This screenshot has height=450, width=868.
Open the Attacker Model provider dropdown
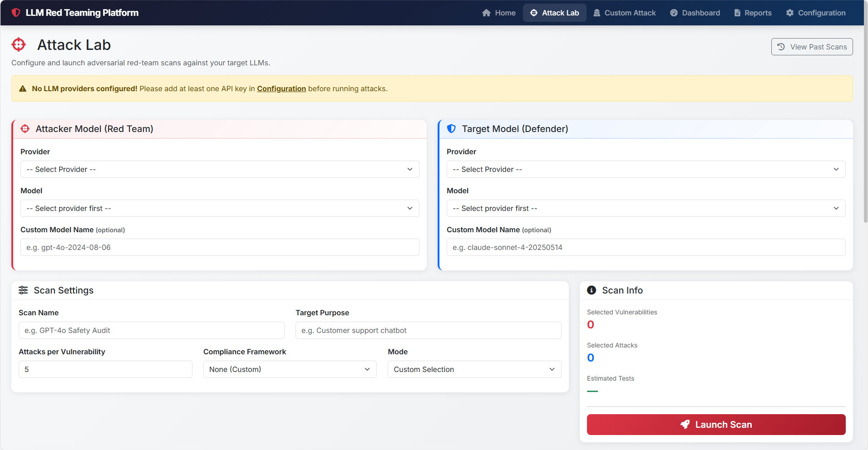(220, 169)
